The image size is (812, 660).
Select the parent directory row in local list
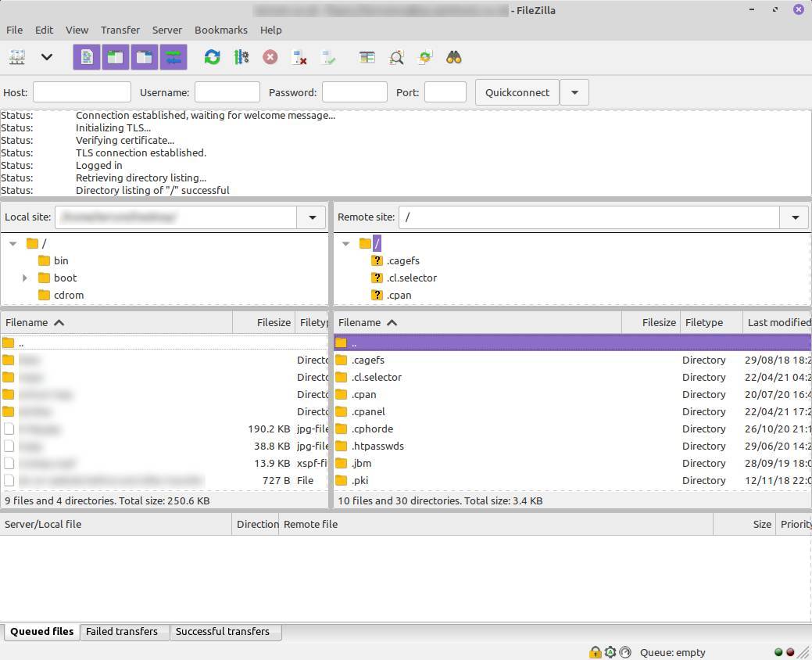coord(165,343)
